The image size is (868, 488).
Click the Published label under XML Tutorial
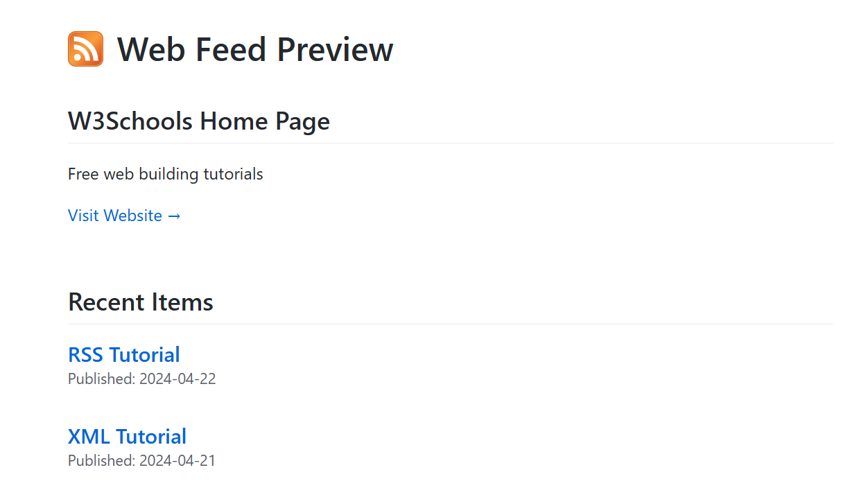(x=101, y=461)
